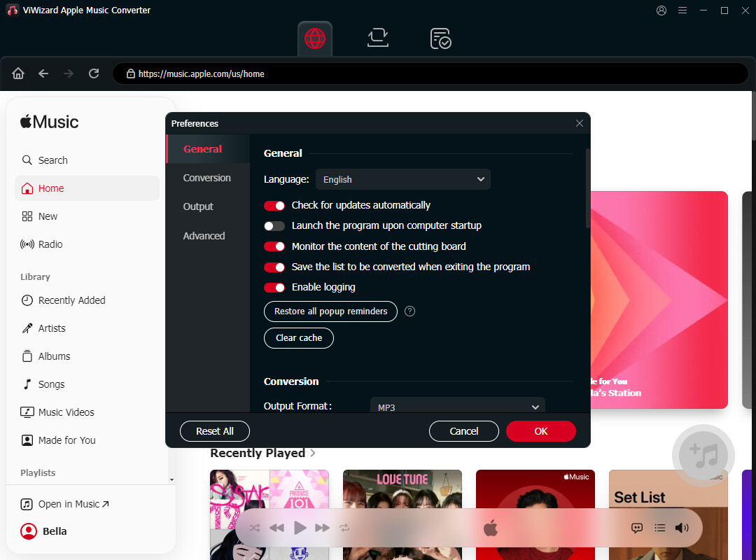Open the pink Station banner card
756x560 pixels.
(659, 300)
